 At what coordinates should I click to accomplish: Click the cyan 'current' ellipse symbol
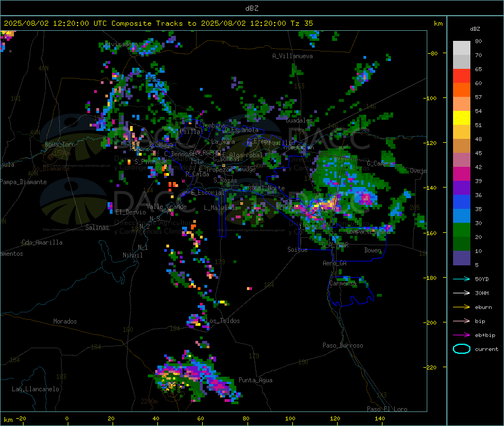pyautogui.click(x=461, y=349)
